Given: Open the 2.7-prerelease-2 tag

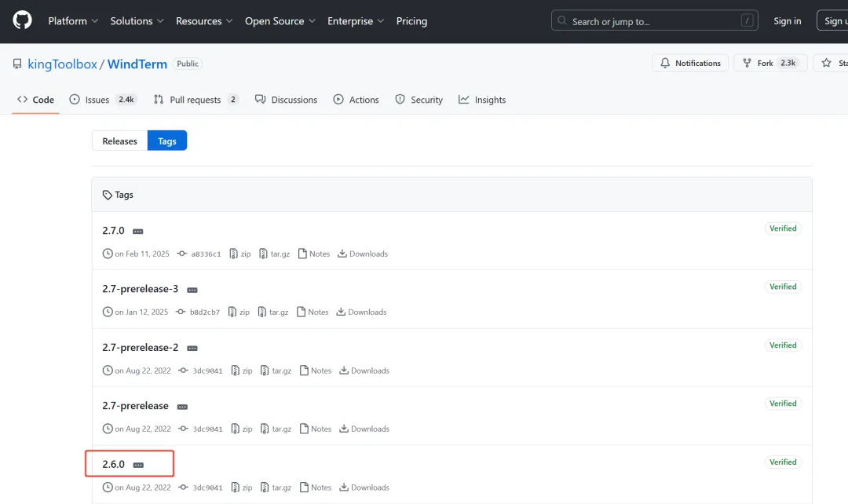Looking at the screenshot, I should [x=140, y=347].
